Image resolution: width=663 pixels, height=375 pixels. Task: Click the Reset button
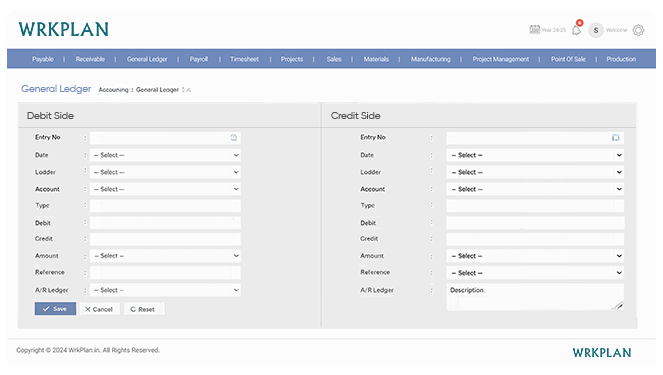144,309
